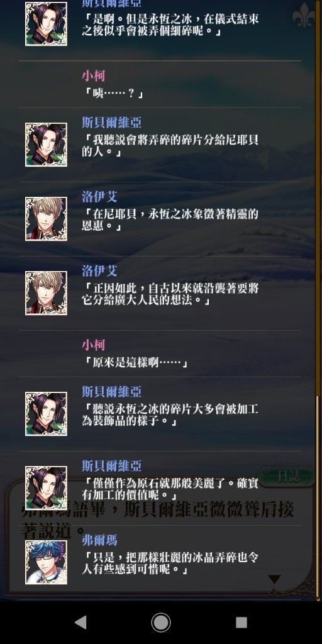The height and width of the screenshot is (644, 322).
Task: Tap the log line 只是,把那樣壯麗的冰晶弄碎
Action: (x=170, y=564)
